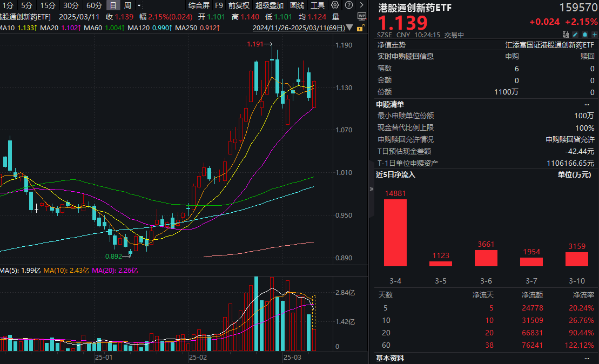Select 前复权 forward adjustment mode
Screen dimensions: 599x364
point(238,5)
